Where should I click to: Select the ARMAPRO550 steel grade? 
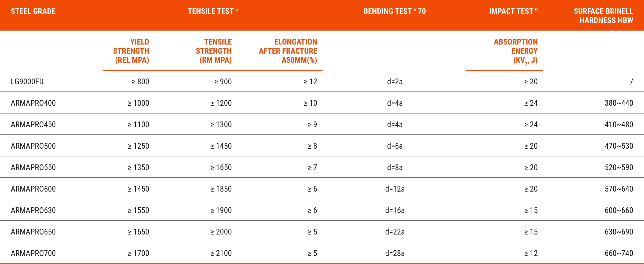point(33,167)
